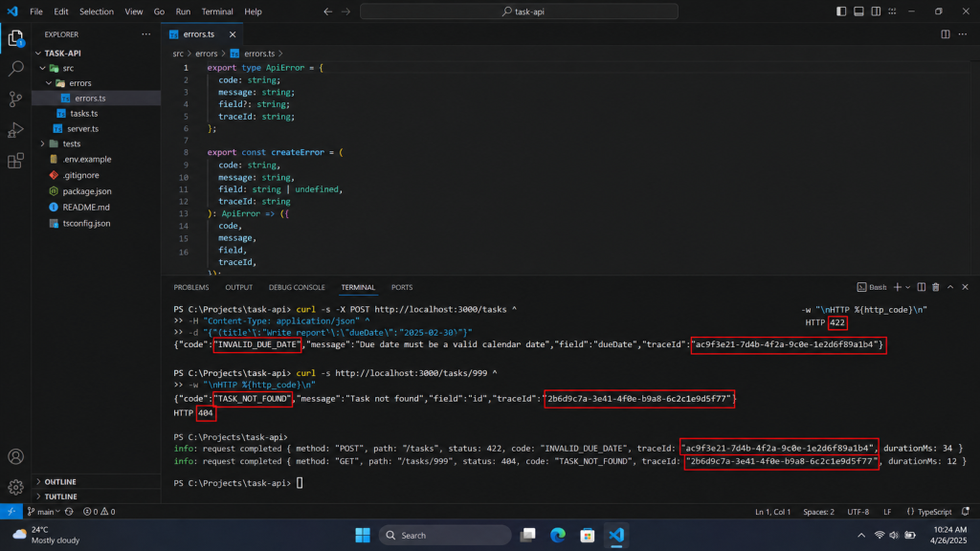Toggle the primary side bar

tap(841, 11)
